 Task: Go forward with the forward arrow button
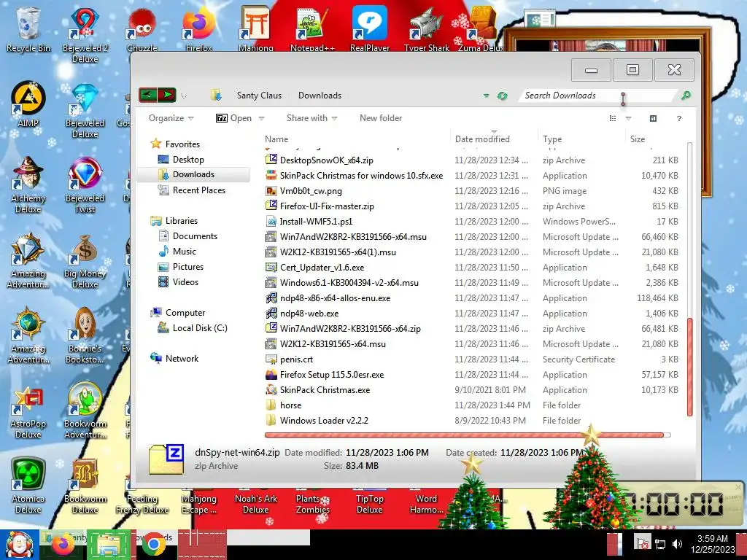[x=167, y=95]
